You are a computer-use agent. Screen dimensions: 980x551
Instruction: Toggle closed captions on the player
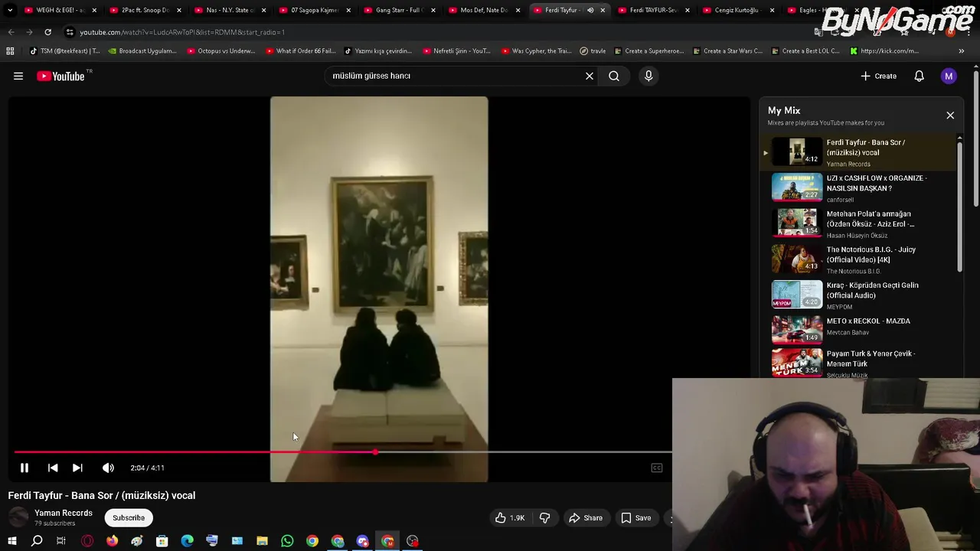point(657,468)
